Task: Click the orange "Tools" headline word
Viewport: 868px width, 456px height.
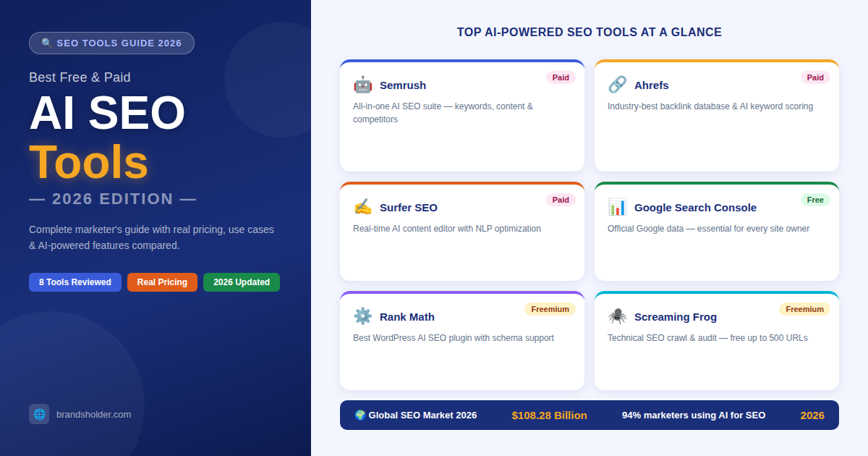Action: coord(88,162)
